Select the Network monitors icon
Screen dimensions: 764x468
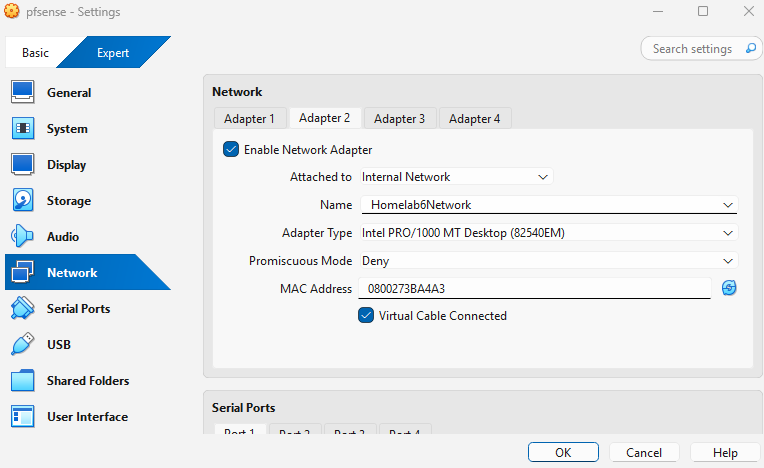(x=22, y=272)
